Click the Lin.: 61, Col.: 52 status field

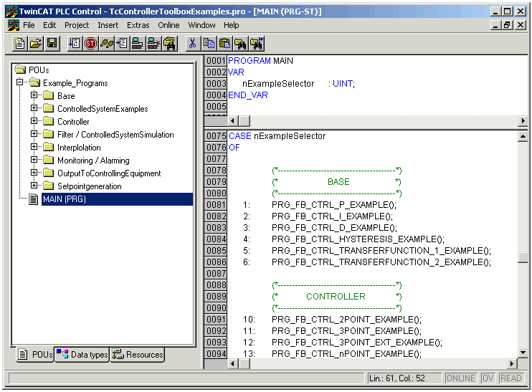tap(404, 378)
